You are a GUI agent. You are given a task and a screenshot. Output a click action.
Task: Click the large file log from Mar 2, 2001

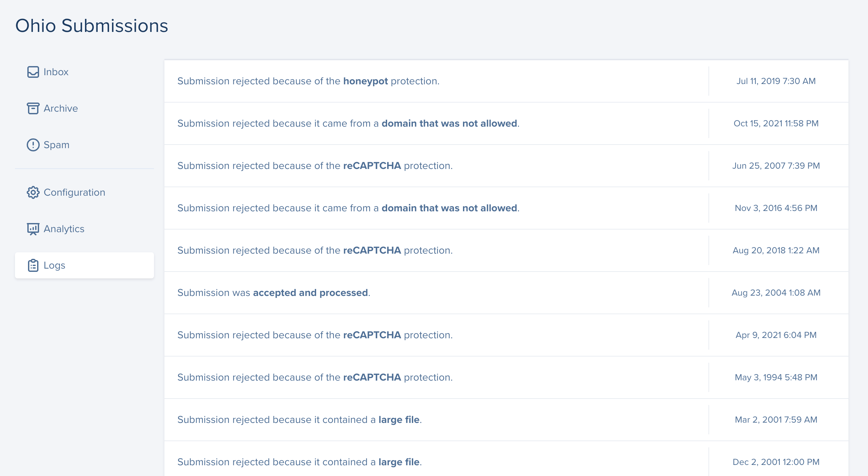pos(299,420)
